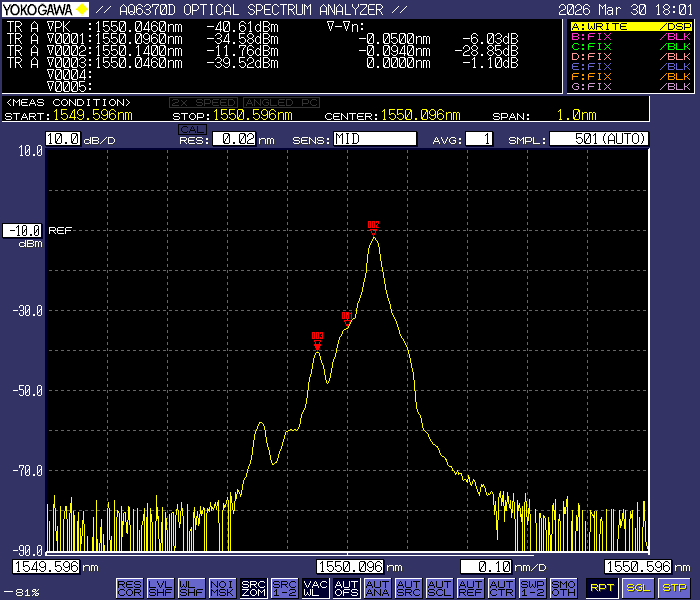Viewport: 700px width, 600px height.
Task: Switch to SGL single sweep mode
Action: click(638, 588)
